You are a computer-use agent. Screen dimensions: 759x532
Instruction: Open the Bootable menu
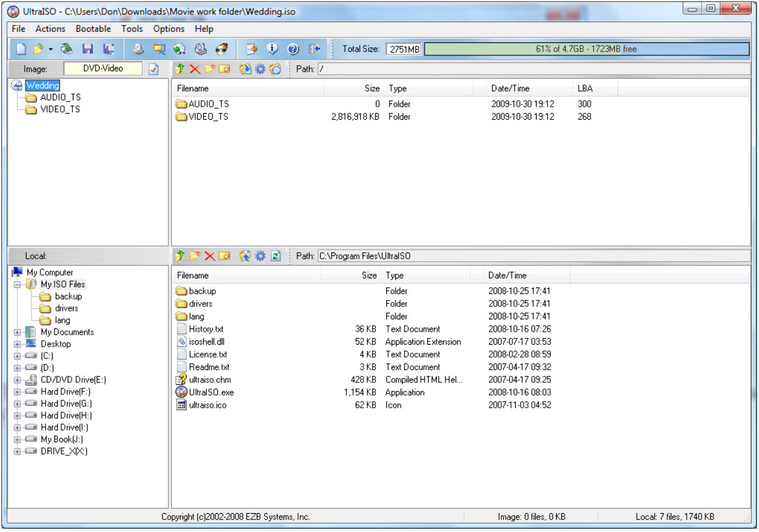tap(94, 29)
